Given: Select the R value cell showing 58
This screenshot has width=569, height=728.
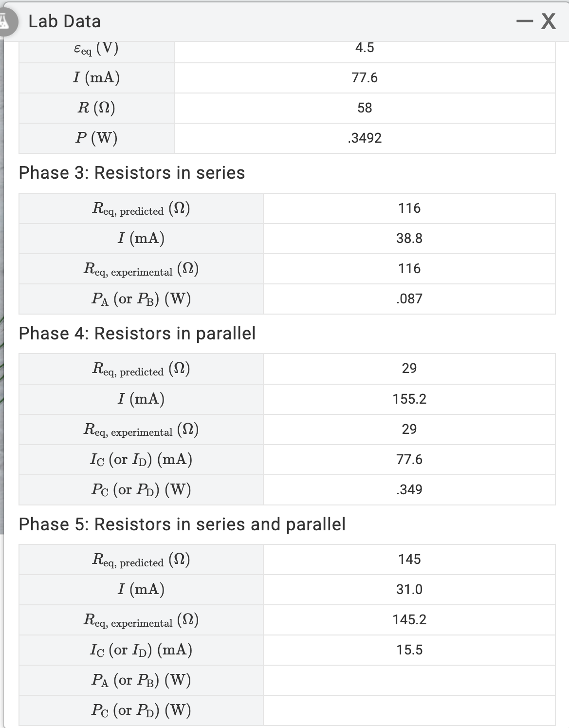Looking at the screenshot, I should 365,108.
